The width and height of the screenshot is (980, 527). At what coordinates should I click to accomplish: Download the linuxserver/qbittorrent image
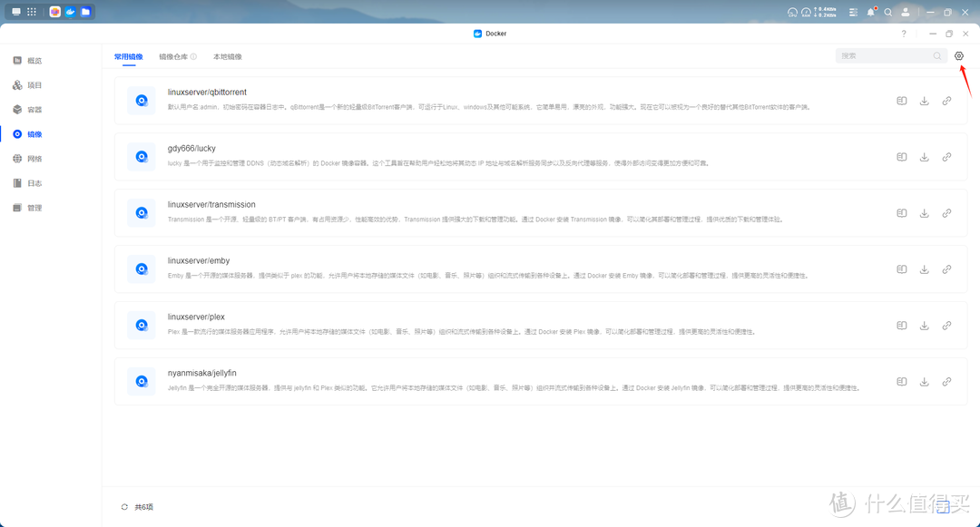pos(925,102)
